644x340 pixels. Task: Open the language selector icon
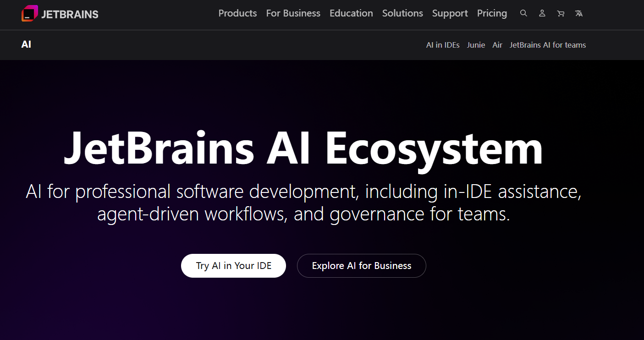pyautogui.click(x=579, y=13)
